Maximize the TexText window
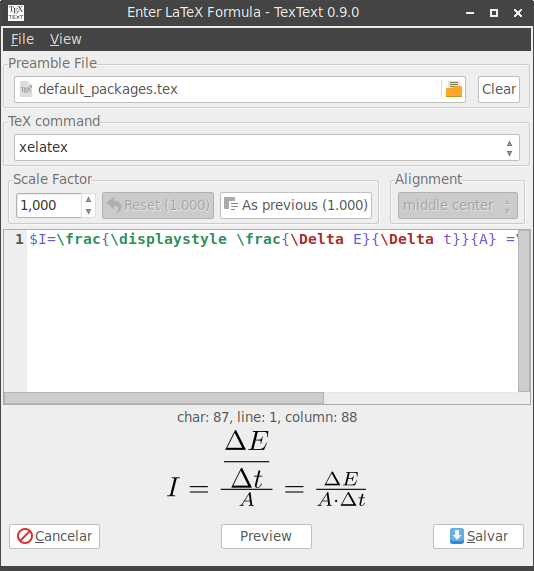 click(494, 13)
